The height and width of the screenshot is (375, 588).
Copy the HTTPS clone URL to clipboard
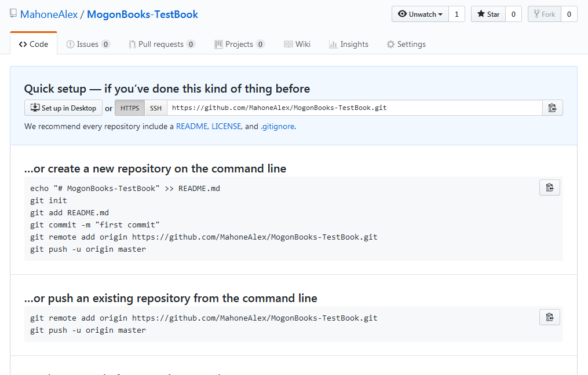click(x=552, y=107)
